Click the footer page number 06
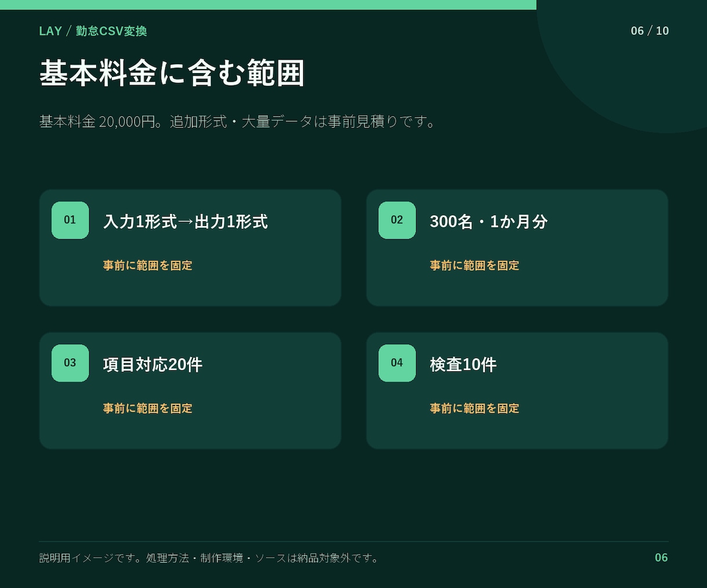This screenshot has height=588, width=707. tap(661, 558)
